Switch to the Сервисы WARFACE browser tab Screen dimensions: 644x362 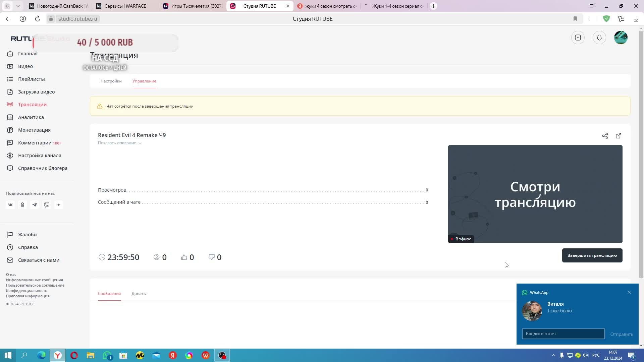(x=126, y=6)
